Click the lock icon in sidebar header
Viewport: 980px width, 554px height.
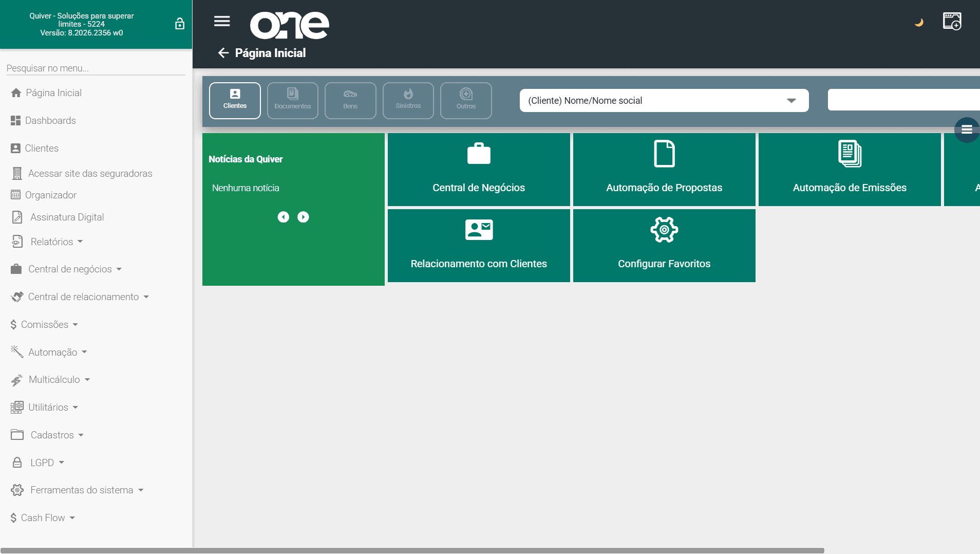pyautogui.click(x=180, y=24)
